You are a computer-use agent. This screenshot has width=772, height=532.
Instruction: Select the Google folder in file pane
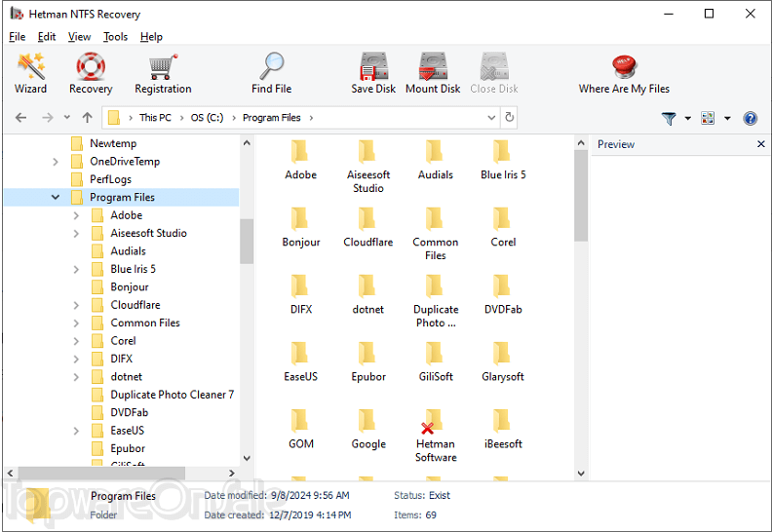[368, 429]
